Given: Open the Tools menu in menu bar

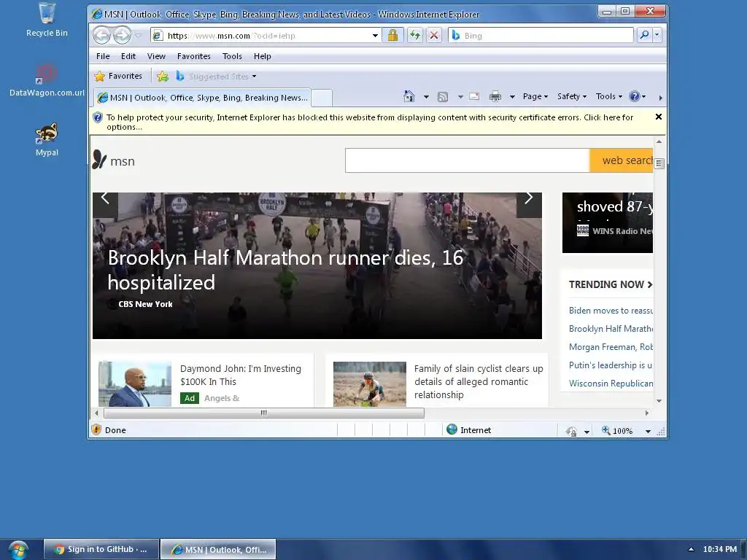Looking at the screenshot, I should (232, 56).
